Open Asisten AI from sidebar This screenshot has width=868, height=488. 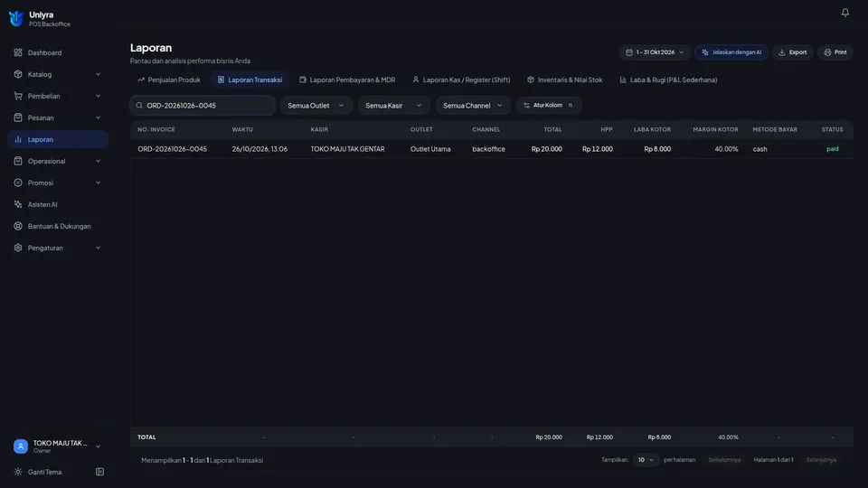[58, 204]
